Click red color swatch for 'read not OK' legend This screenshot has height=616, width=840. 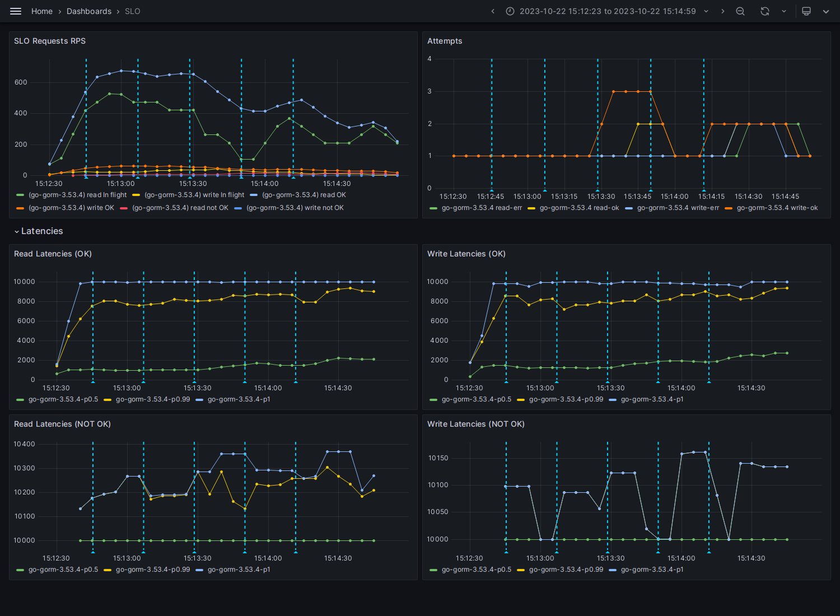124,208
